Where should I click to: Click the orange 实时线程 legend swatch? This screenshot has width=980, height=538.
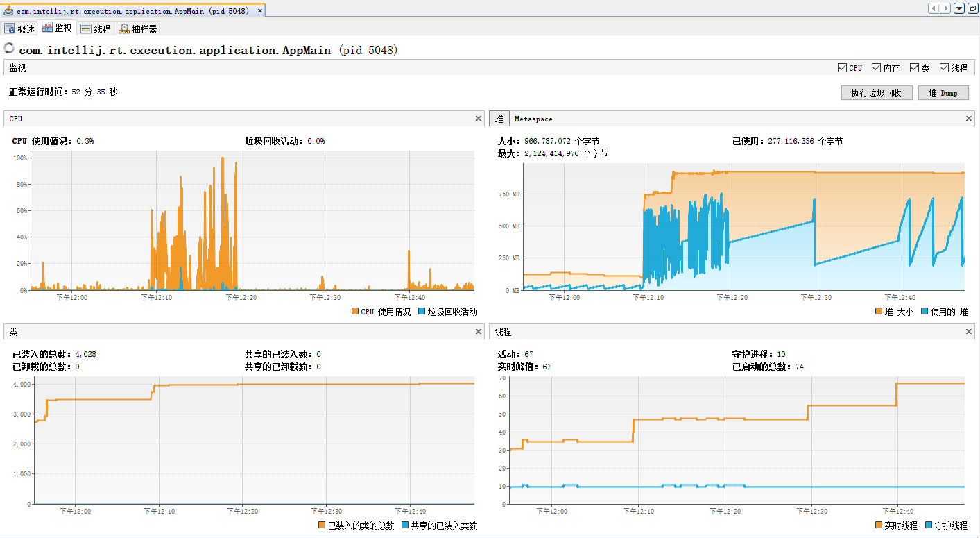879,526
